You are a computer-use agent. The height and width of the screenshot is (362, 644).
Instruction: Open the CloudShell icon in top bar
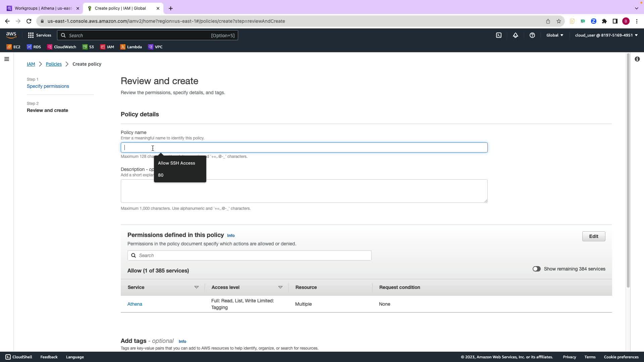tap(499, 35)
